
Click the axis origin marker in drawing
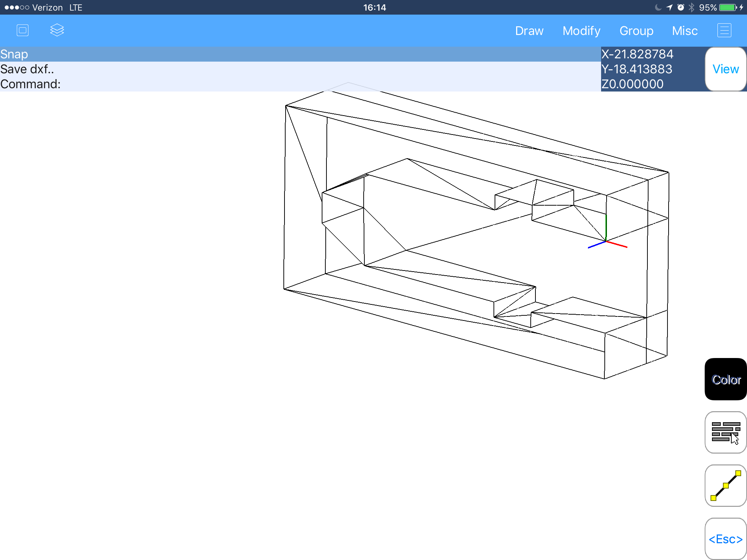[606, 241]
